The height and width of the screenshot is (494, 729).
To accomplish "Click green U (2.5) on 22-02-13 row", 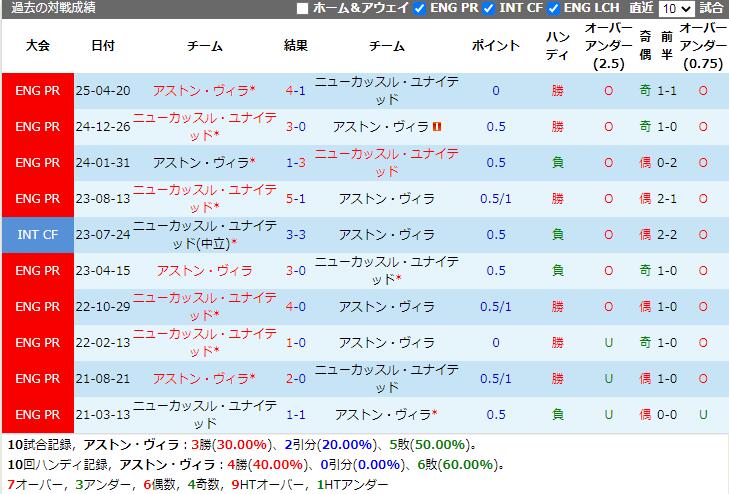I will (609, 343).
